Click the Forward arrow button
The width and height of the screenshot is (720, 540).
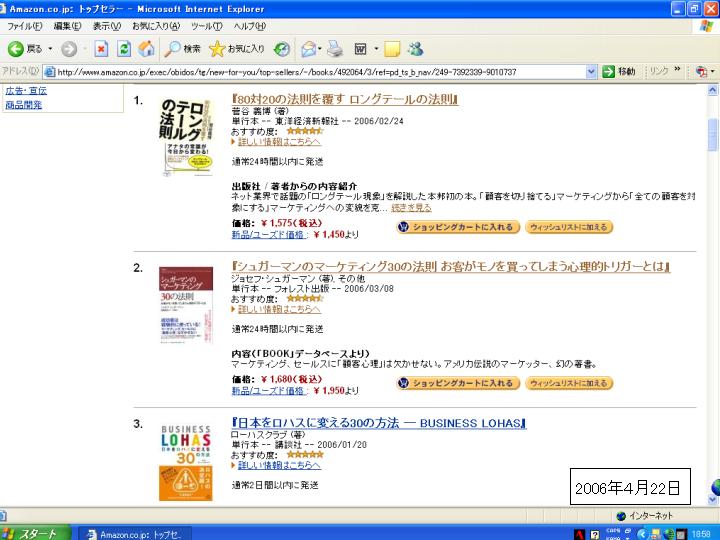coord(69,49)
